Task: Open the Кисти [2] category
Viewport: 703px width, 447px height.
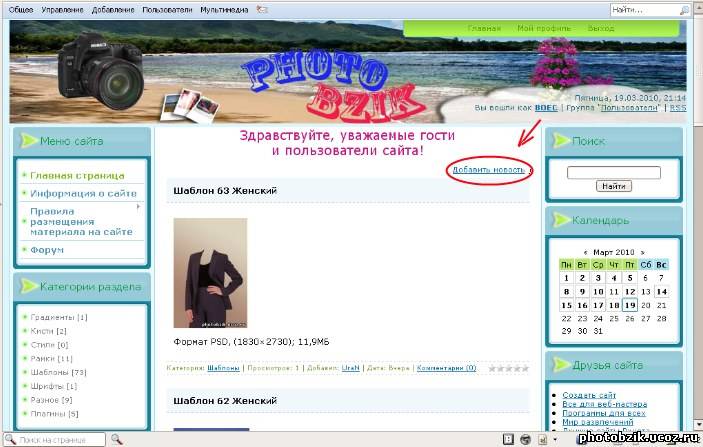Action: tap(48, 331)
